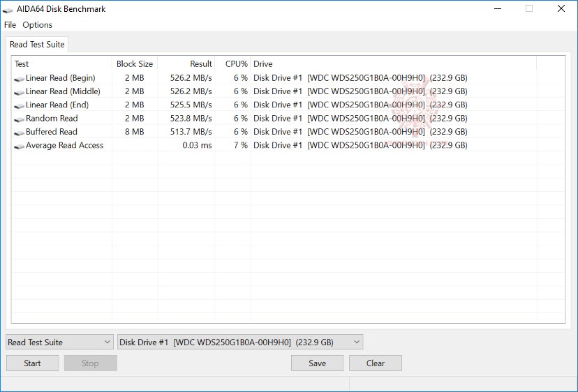Click the CPU% column header
This screenshot has height=392, width=578.
pos(233,63)
